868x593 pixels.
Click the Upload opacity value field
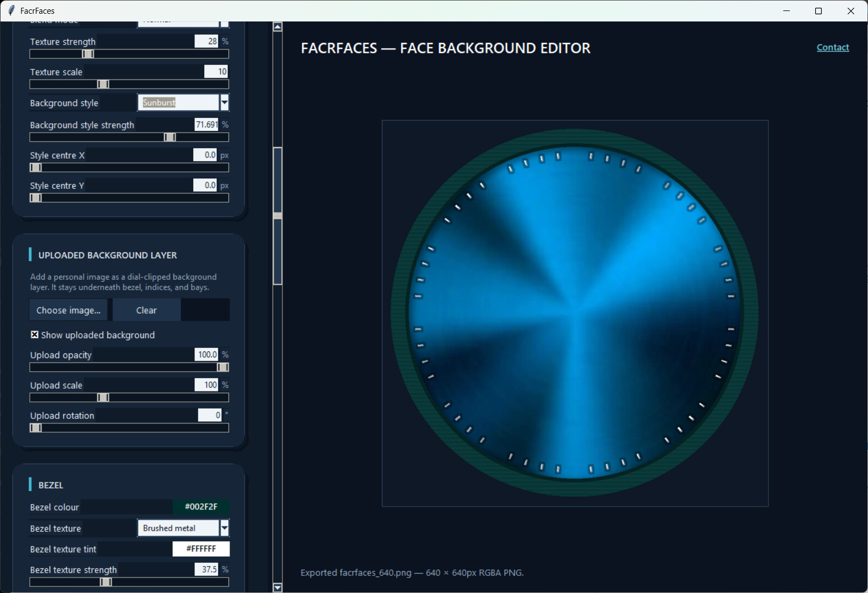click(206, 354)
